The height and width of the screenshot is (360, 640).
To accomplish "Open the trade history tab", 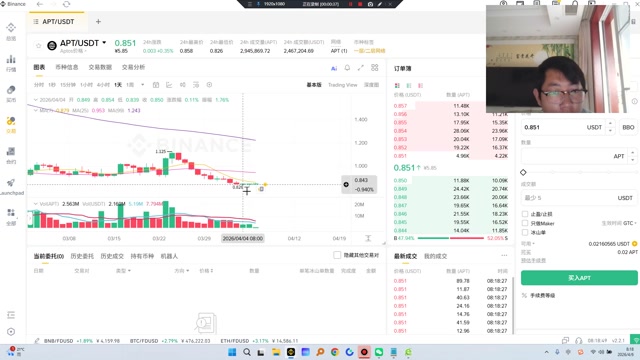I will (112, 256).
